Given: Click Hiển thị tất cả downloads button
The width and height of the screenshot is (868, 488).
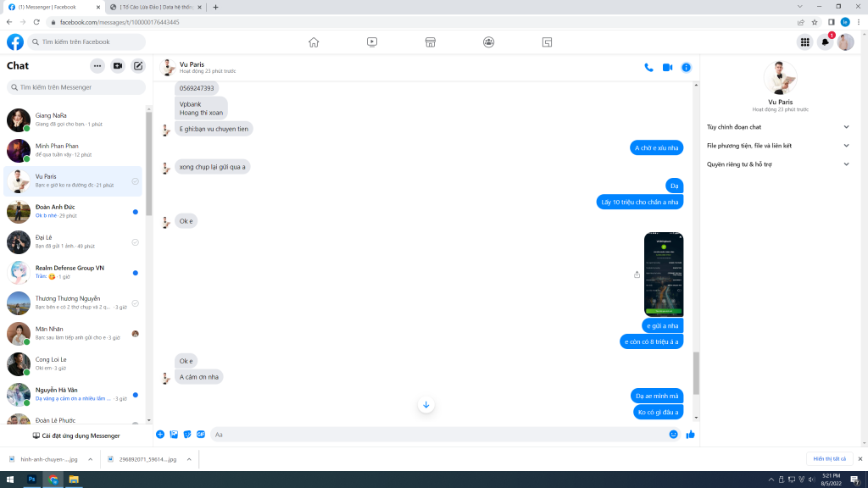Looking at the screenshot, I should coord(829,458).
